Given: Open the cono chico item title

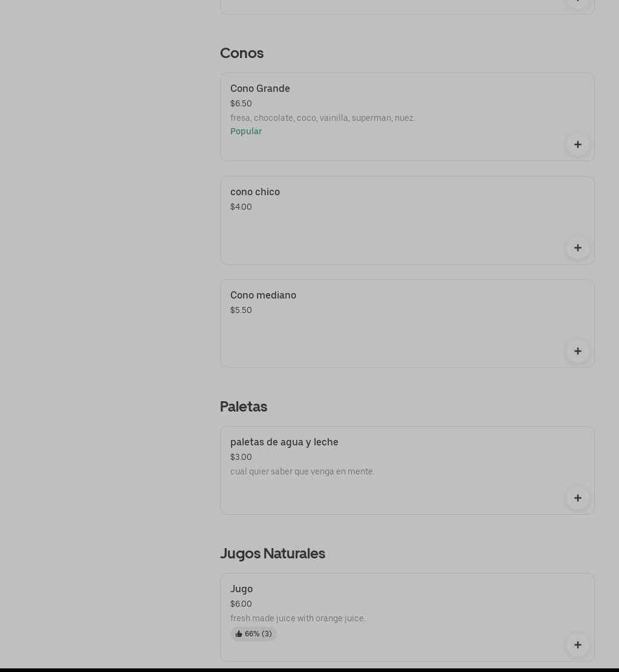Looking at the screenshot, I should 255,192.
